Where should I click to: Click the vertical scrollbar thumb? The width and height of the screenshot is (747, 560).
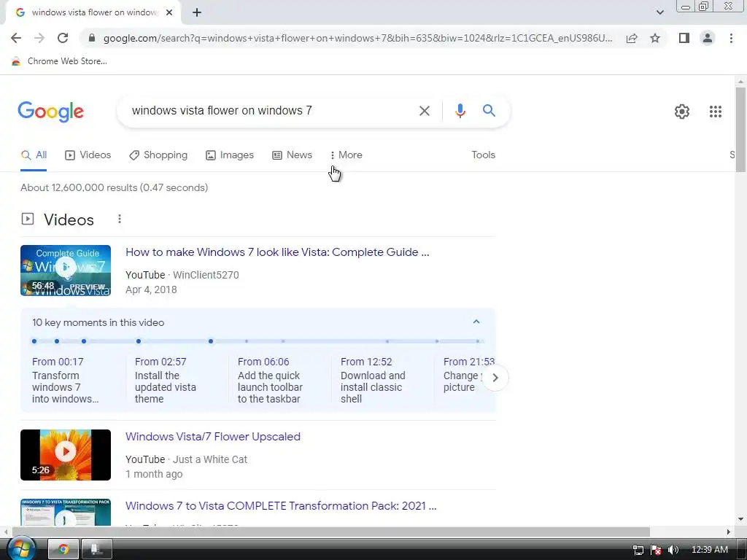coord(740,130)
